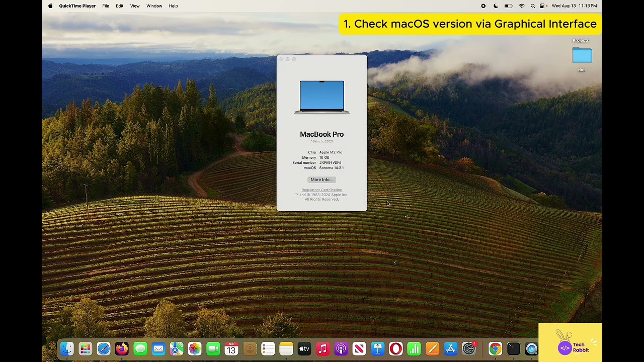Open Photos from the Dock

tap(195, 348)
